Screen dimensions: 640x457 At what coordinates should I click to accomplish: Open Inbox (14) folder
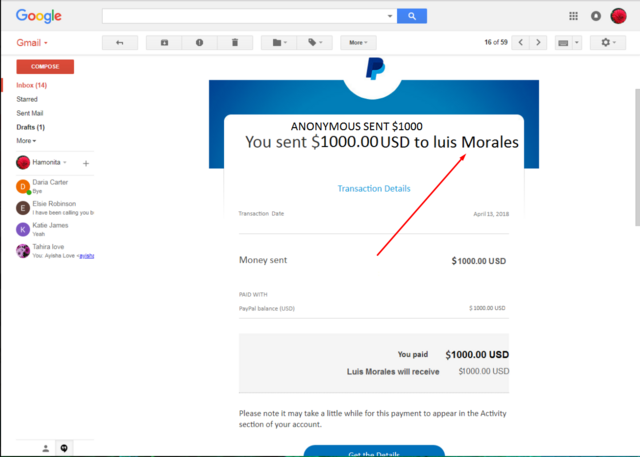[31, 85]
